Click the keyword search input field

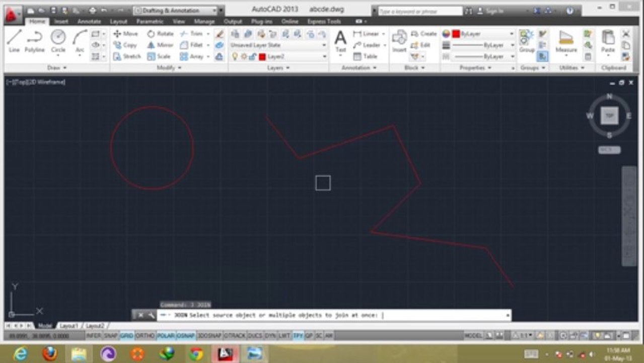[x=420, y=11]
